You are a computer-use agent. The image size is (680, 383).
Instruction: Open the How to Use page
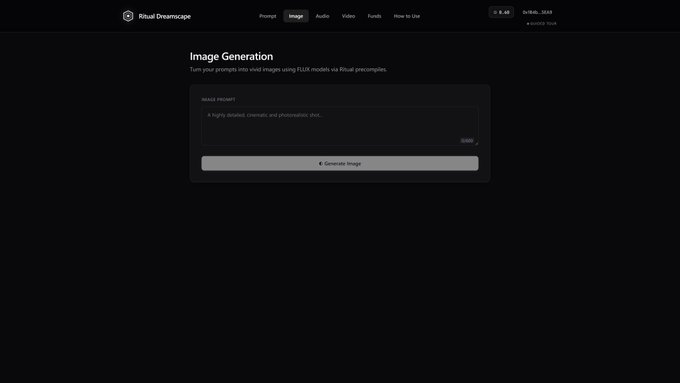pos(407,16)
